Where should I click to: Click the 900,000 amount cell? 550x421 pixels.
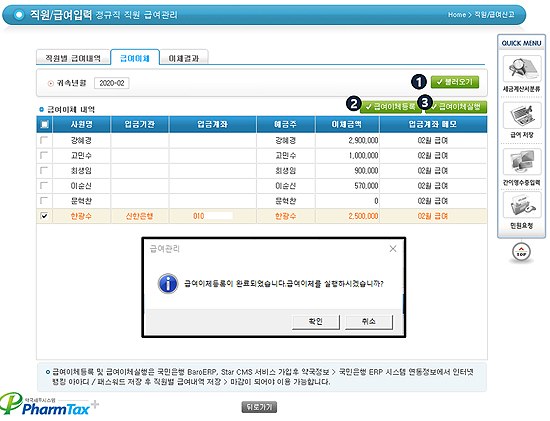point(347,171)
